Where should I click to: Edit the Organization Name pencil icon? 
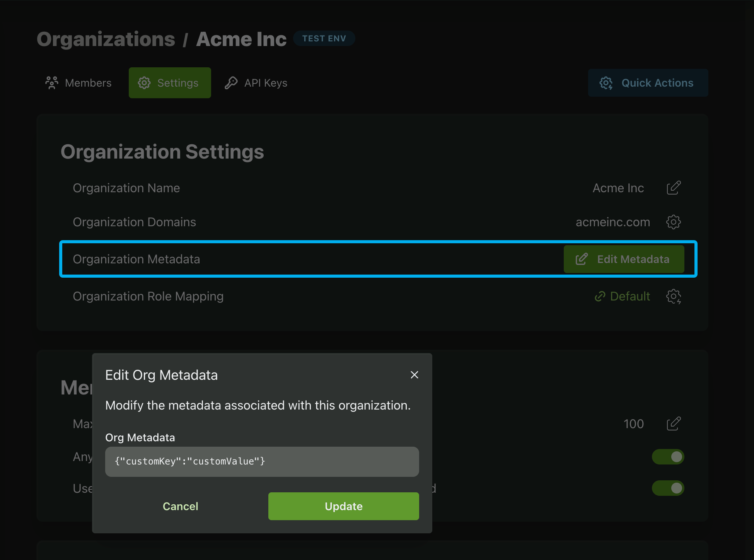pyautogui.click(x=674, y=188)
